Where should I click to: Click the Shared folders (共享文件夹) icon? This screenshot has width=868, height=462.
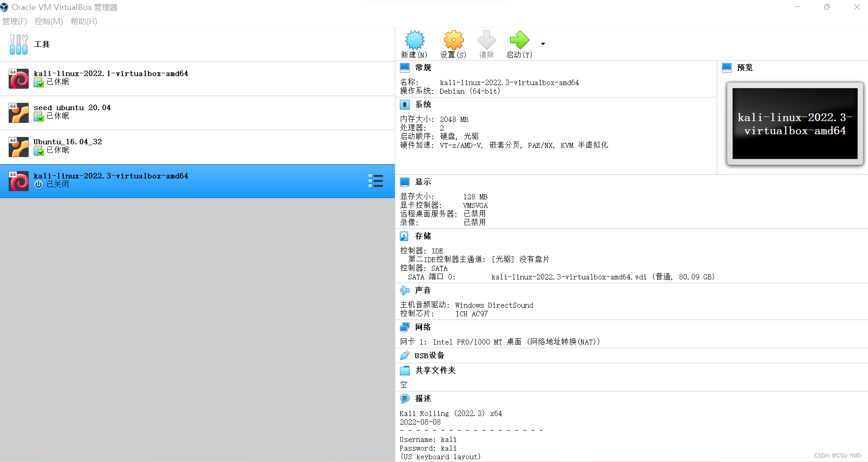tap(405, 371)
